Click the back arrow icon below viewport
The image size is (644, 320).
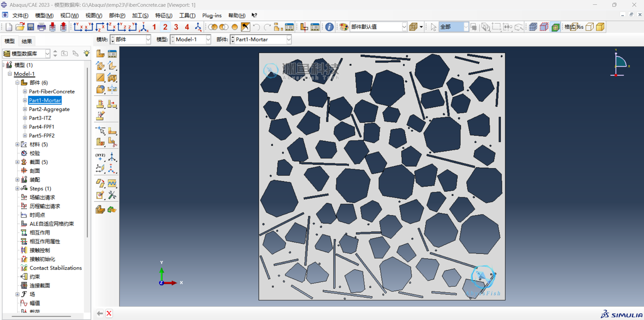[x=100, y=314]
